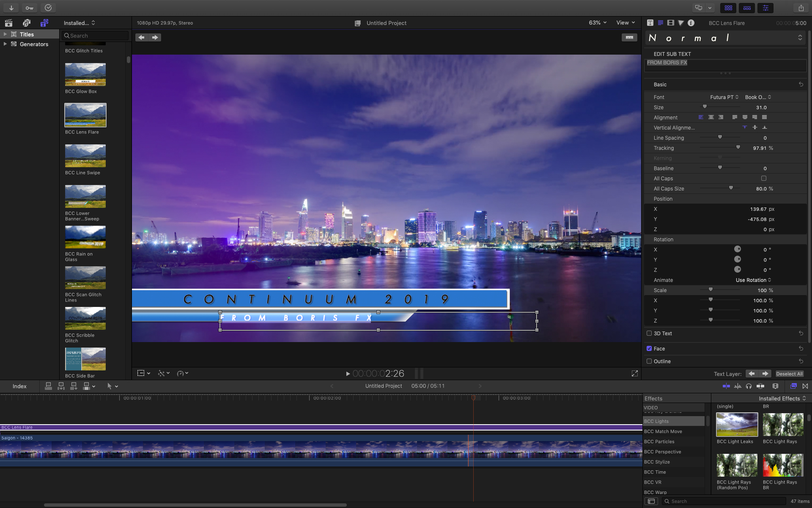Select the Titles and Generators sidebar icon
Viewport: 812px width, 508px height.
(44, 23)
